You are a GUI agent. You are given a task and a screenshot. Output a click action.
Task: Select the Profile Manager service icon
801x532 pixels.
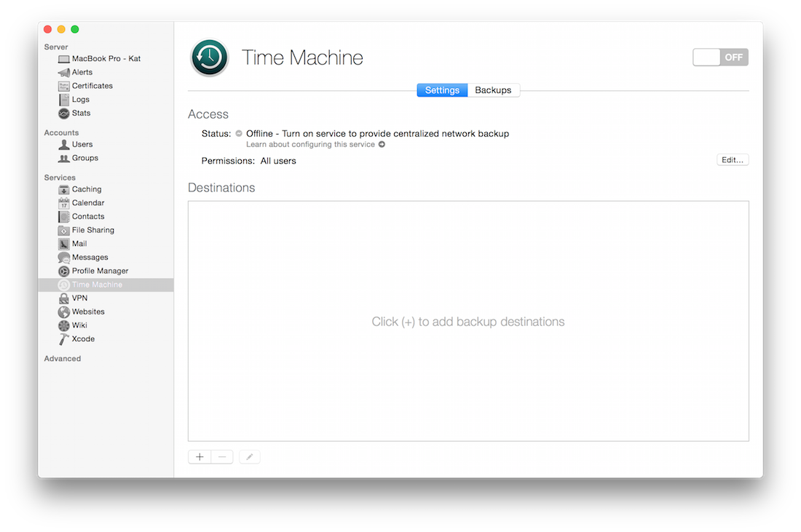pyautogui.click(x=64, y=271)
